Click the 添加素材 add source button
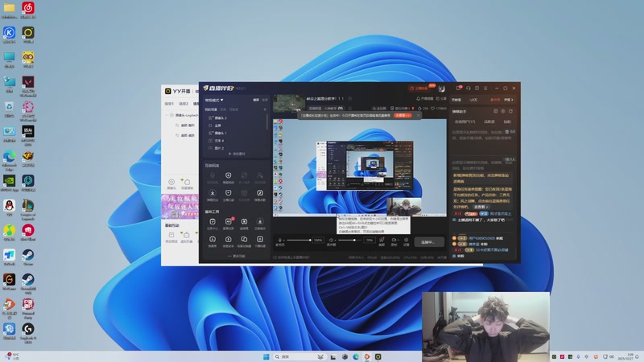The width and height of the screenshot is (644, 362). point(237,154)
